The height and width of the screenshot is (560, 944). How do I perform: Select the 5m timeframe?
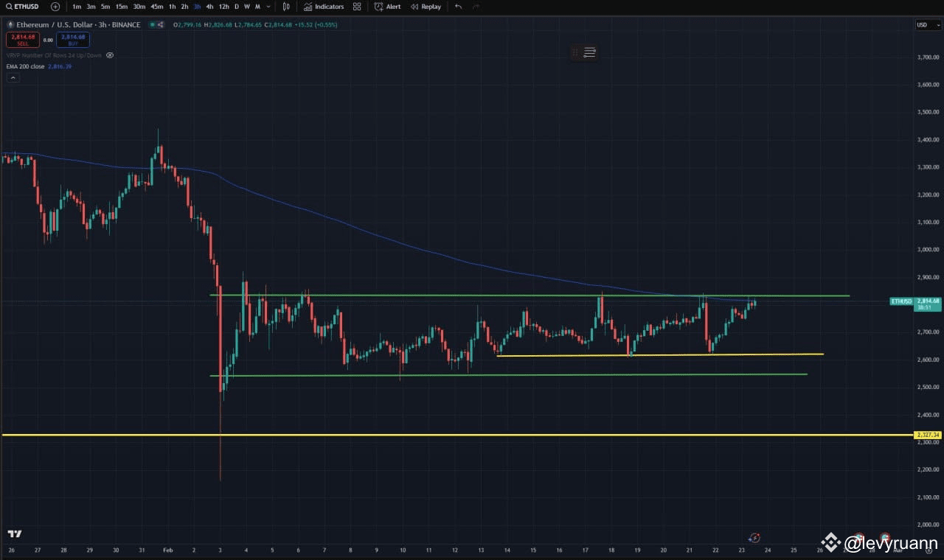point(105,7)
